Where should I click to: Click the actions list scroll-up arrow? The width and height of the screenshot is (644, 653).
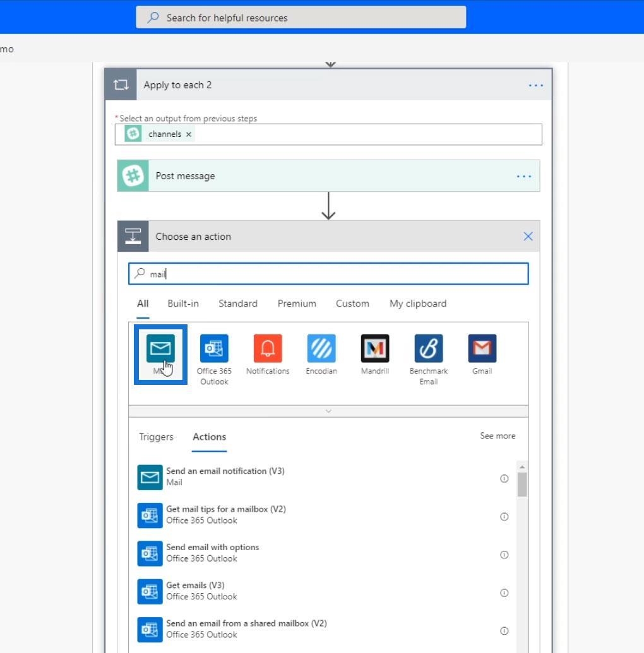point(522,467)
